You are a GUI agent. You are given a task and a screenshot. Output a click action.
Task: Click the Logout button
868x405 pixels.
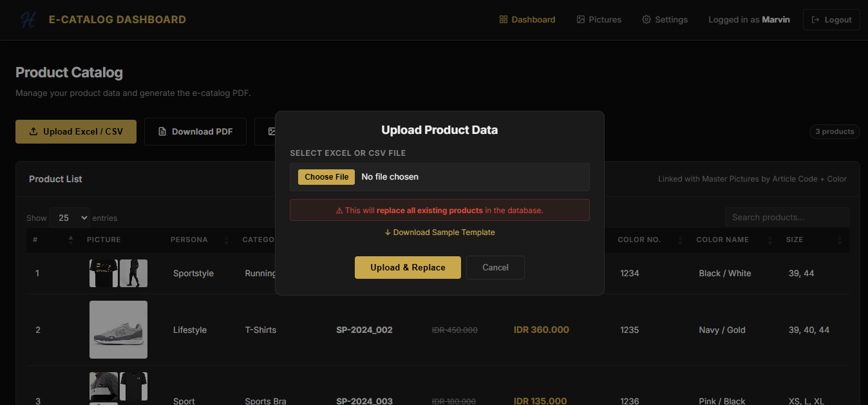(x=831, y=20)
